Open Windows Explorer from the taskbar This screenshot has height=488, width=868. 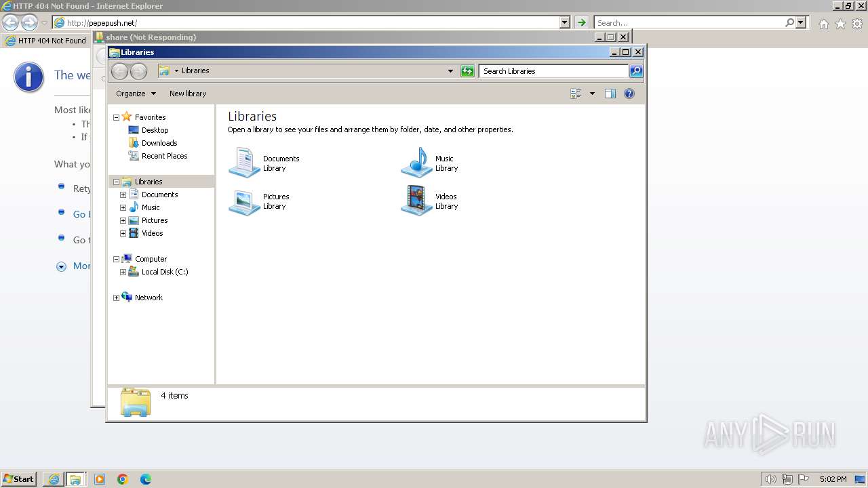click(x=75, y=479)
